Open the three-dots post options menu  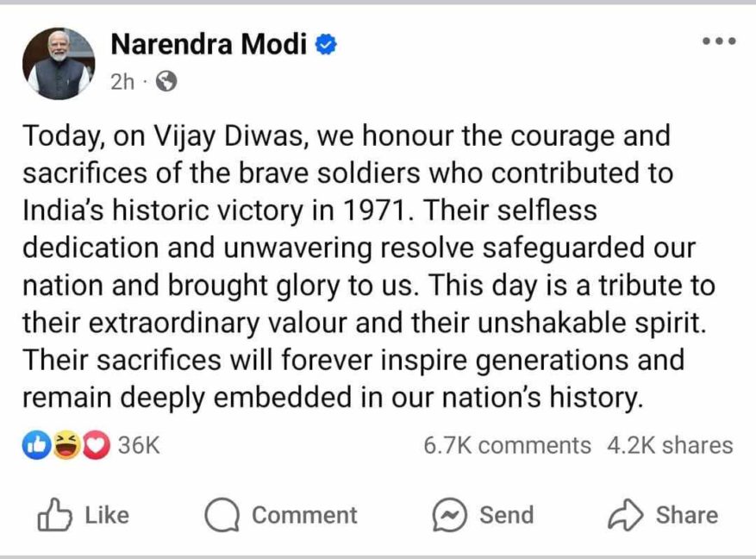pos(719,41)
